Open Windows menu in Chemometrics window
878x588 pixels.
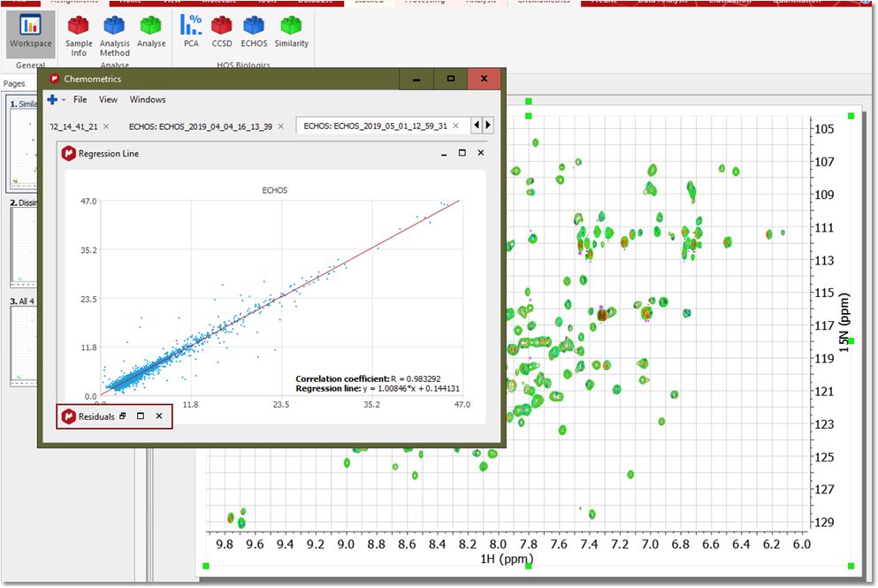[148, 99]
